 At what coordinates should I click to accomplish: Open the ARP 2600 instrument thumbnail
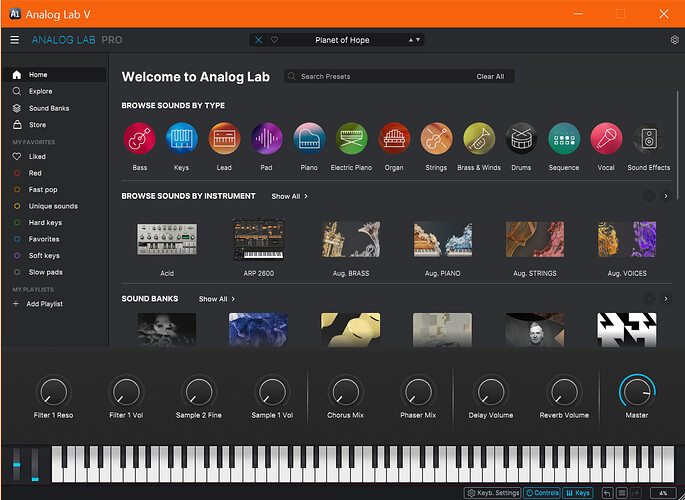tap(259, 239)
